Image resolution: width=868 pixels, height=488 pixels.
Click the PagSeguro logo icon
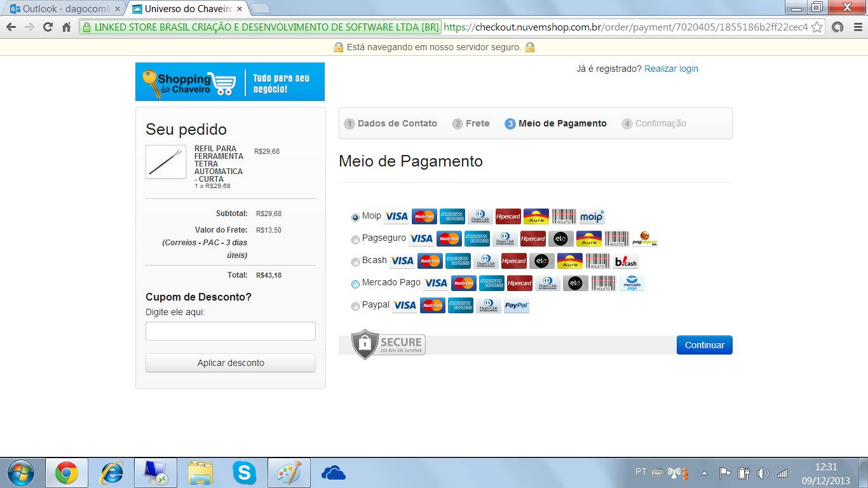click(645, 239)
